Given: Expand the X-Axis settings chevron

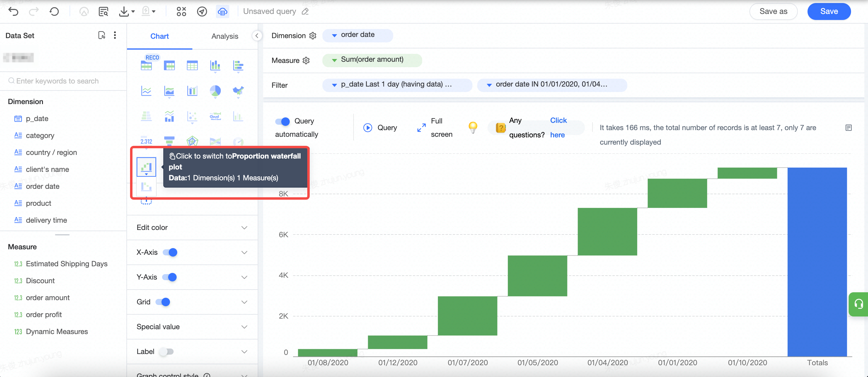Looking at the screenshot, I should [x=244, y=252].
